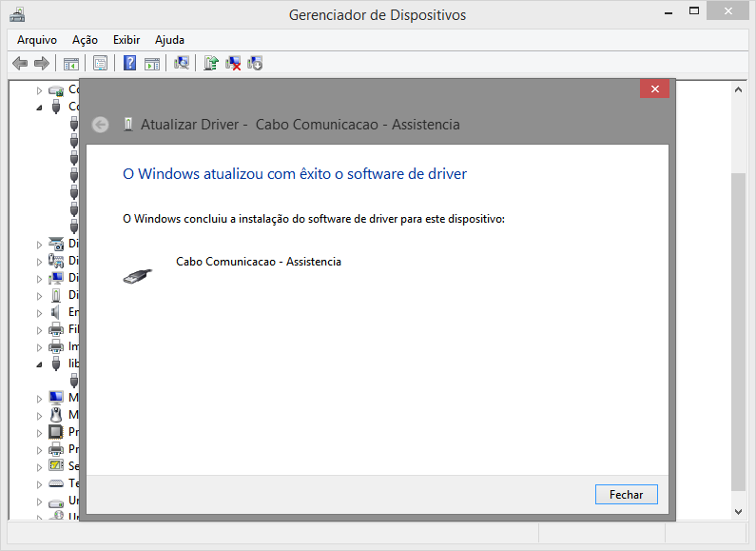
Task: Collapse the 'lib' device category node
Action: 39,364
